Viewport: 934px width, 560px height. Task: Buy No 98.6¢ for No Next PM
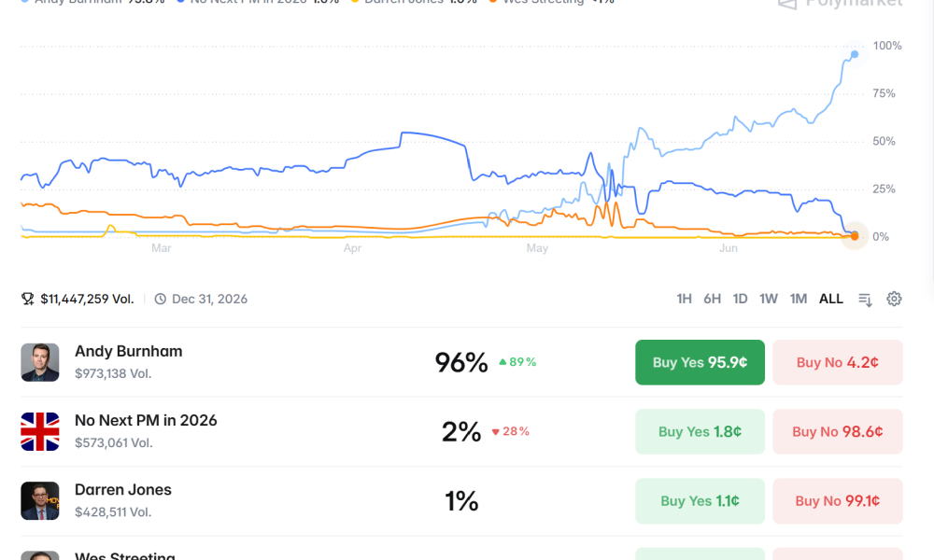click(838, 431)
